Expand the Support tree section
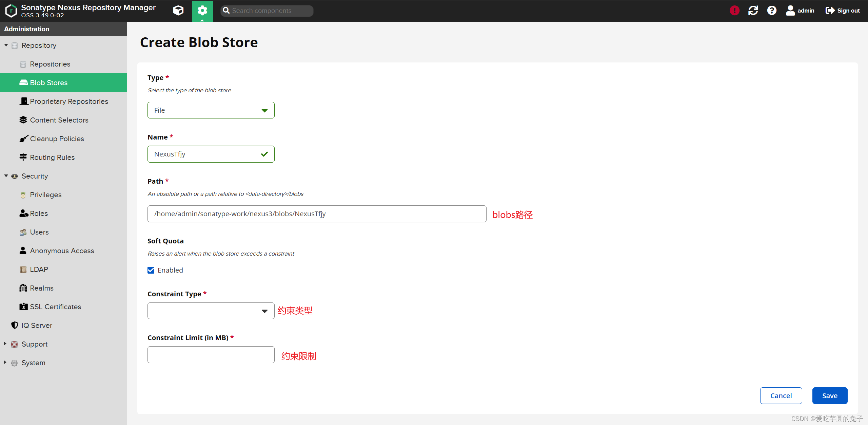Screen dimensions: 868x425 tap(5, 344)
